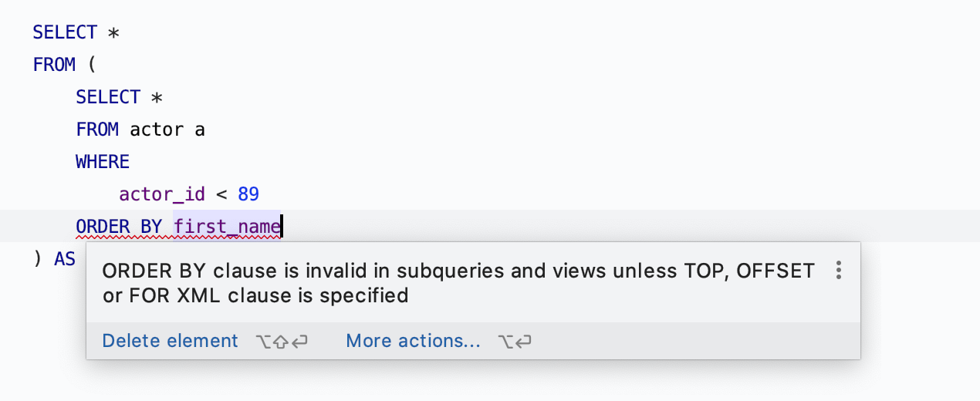Click the ORDER BY keyword underlined in red

(119, 227)
